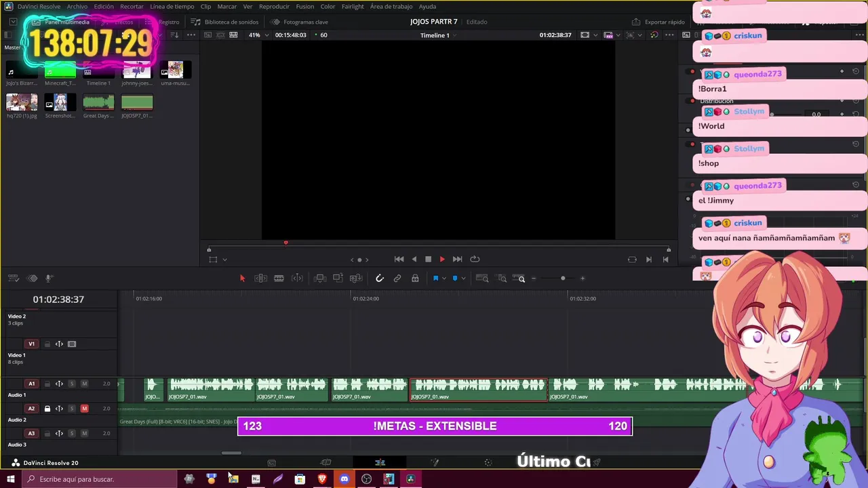868x488 pixels.
Task: Mute the Audio 1 track
Action: pos(84,384)
